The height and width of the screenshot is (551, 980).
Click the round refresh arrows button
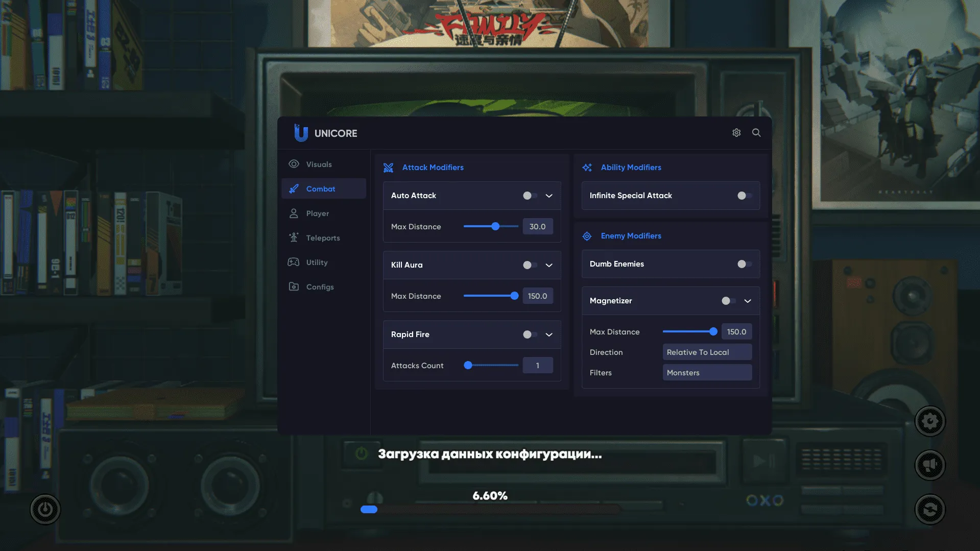click(x=929, y=509)
